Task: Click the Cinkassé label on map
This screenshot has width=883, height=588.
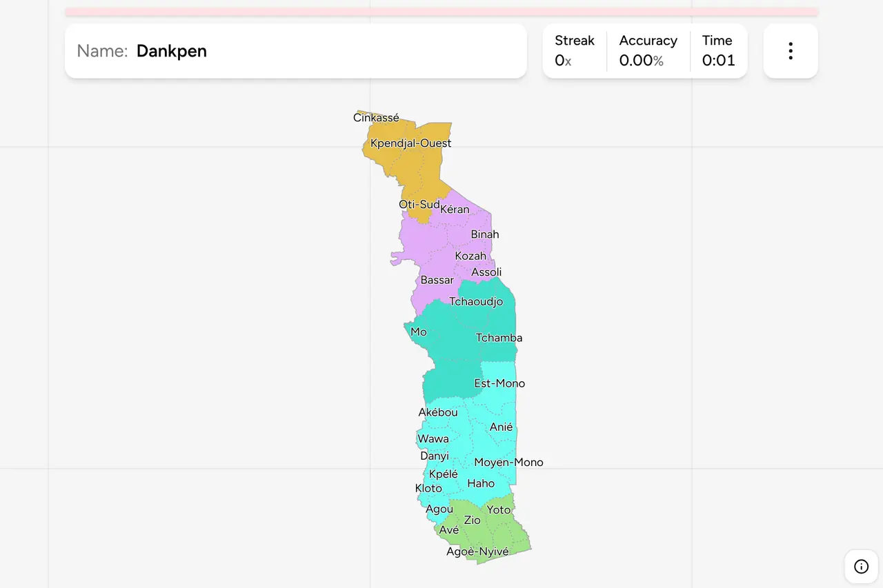Action: [x=376, y=118]
